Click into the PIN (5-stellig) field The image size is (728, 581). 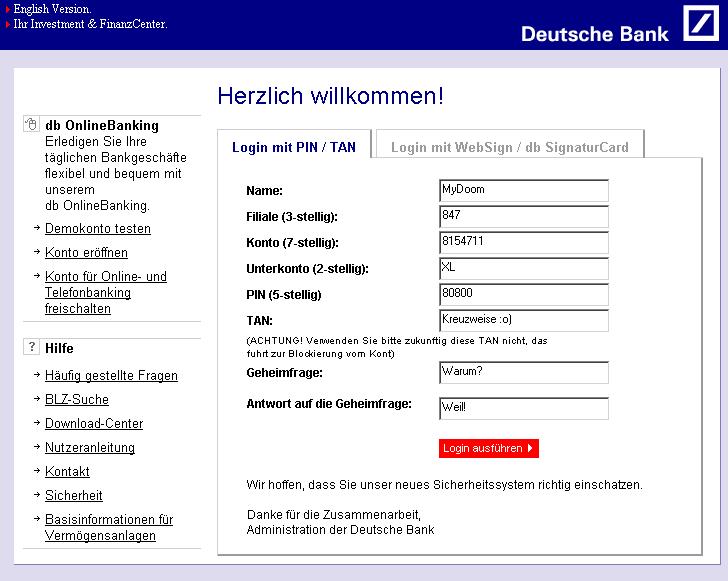click(x=523, y=294)
